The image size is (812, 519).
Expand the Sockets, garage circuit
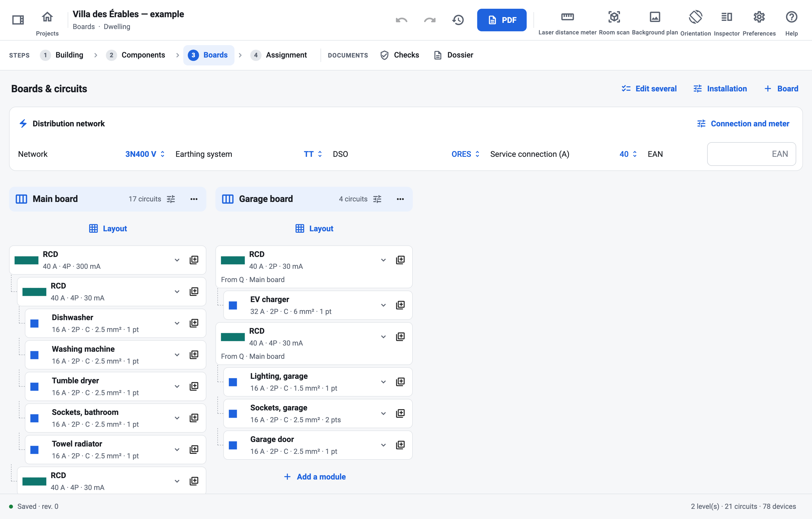click(383, 414)
